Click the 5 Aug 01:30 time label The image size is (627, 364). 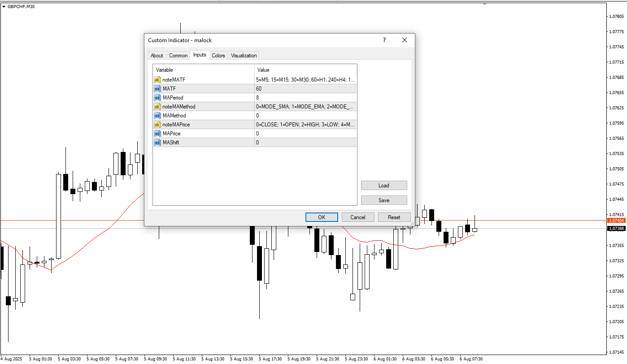(x=41, y=359)
